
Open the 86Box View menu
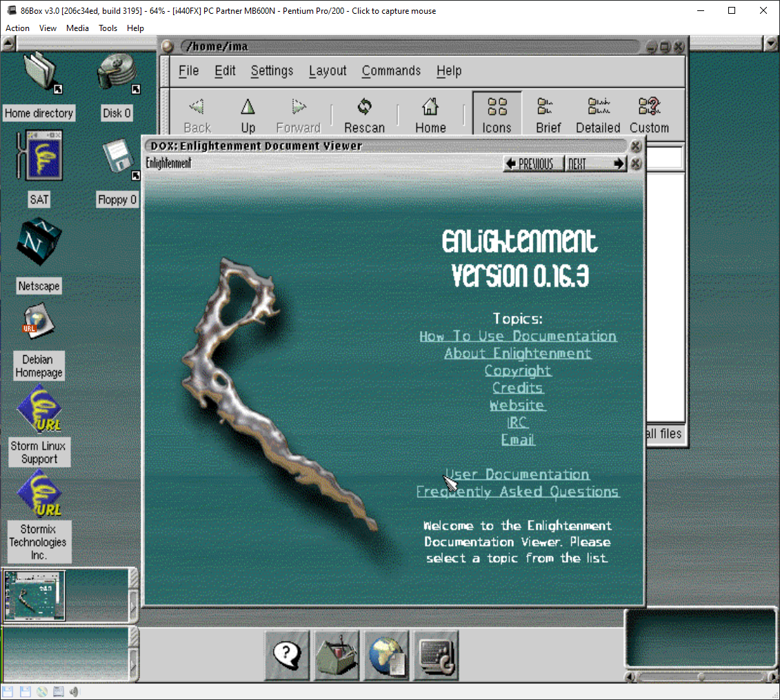pos(48,28)
